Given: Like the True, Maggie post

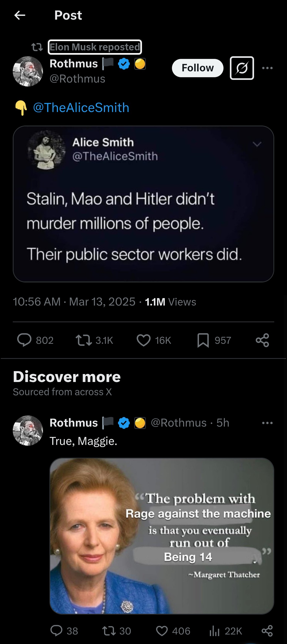Looking at the screenshot, I should (x=162, y=631).
